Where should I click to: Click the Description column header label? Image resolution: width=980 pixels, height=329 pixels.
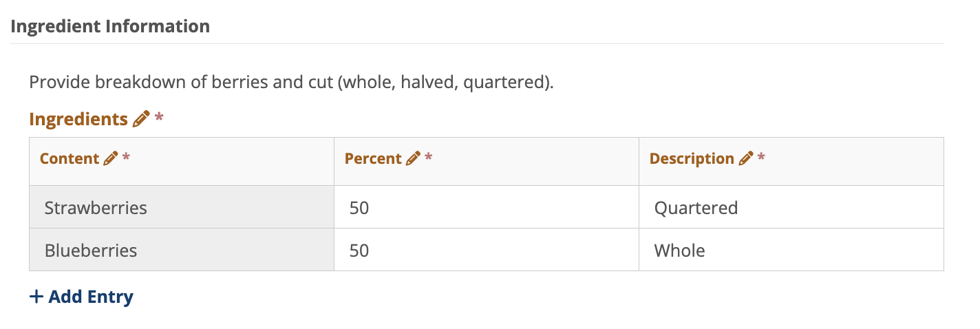pos(692,159)
